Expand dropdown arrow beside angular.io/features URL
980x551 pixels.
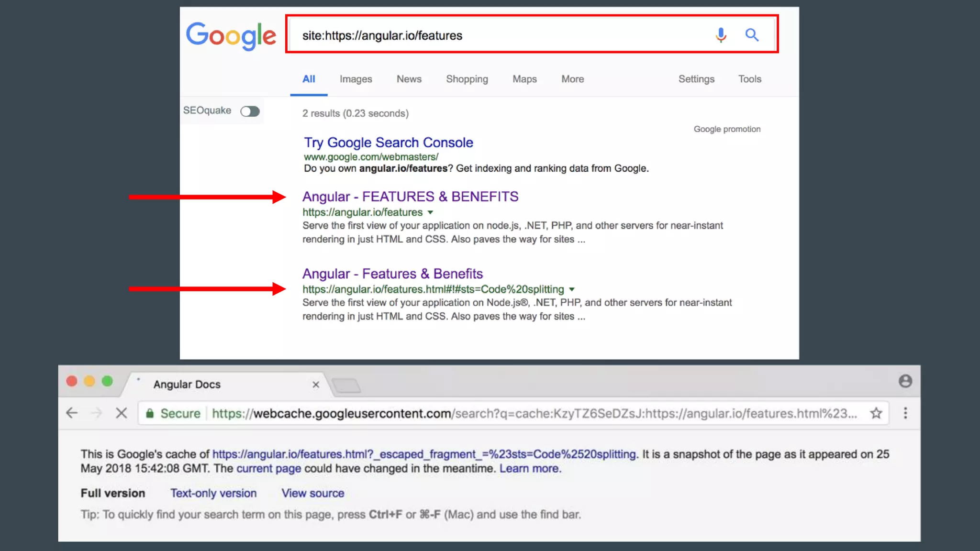pos(430,212)
